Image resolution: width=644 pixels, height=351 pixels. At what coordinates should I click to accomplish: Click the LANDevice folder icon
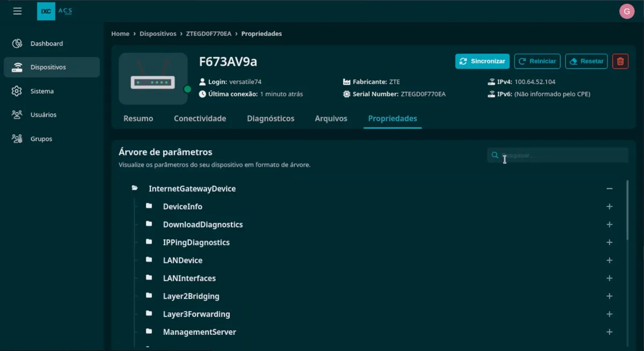pyautogui.click(x=149, y=260)
